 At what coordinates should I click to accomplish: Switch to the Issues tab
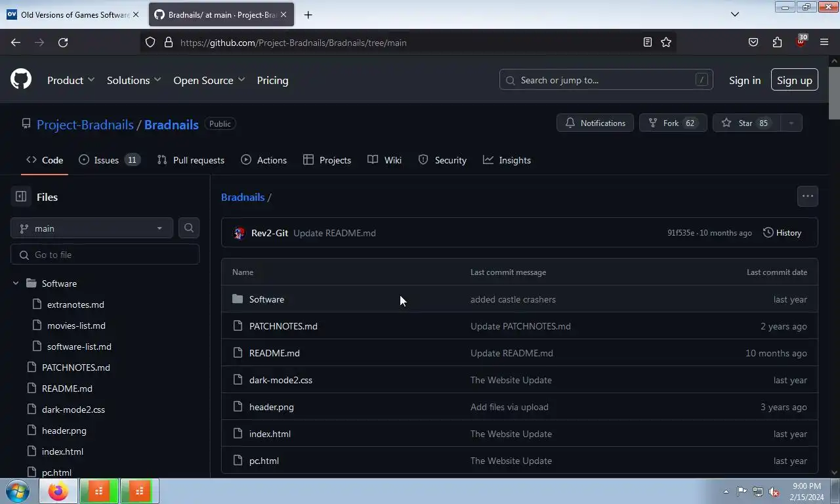pos(110,160)
